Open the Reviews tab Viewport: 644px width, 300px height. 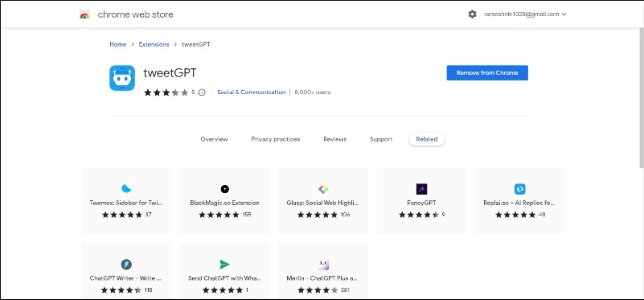coord(334,139)
